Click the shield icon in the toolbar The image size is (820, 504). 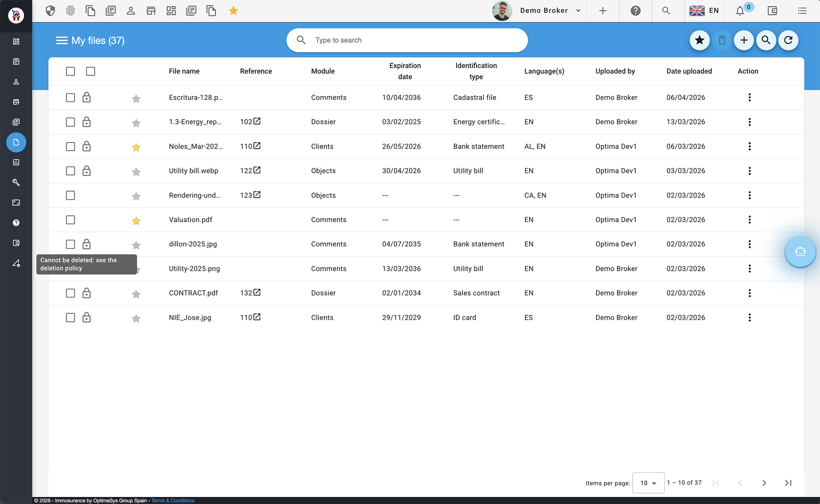coord(50,11)
